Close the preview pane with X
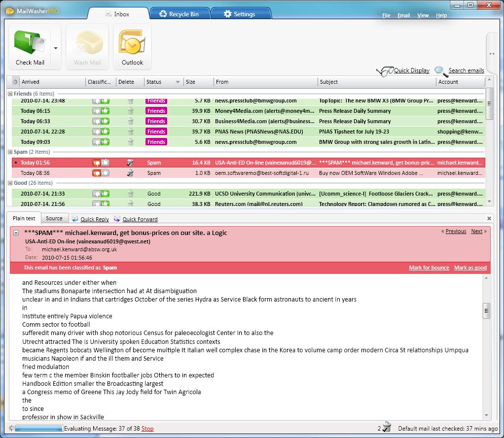Viewport: 504px width, 438px height. (489, 218)
